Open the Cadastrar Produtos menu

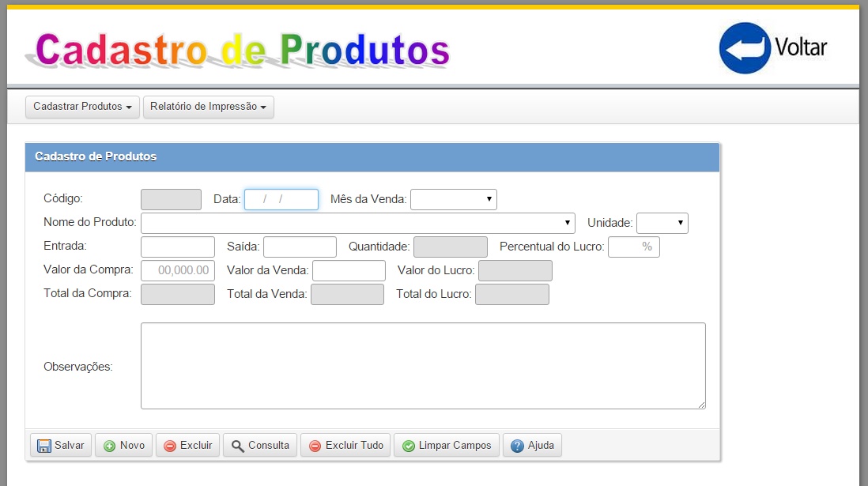coord(82,107)
